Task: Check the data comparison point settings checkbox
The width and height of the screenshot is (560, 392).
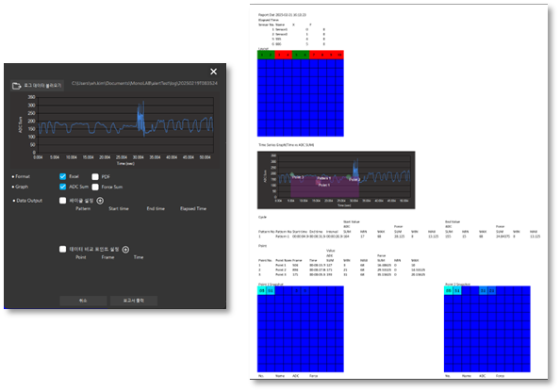Action: click(x=63, y=249)
